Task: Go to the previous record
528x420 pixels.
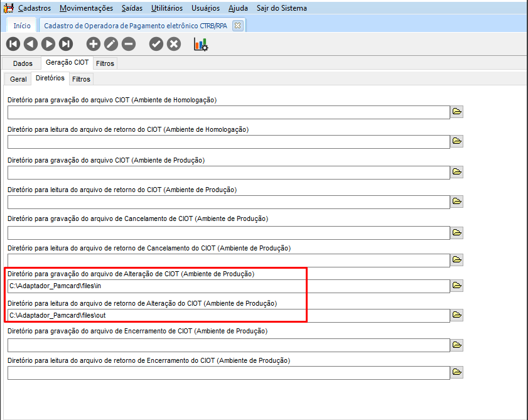Action: point(31,44)
